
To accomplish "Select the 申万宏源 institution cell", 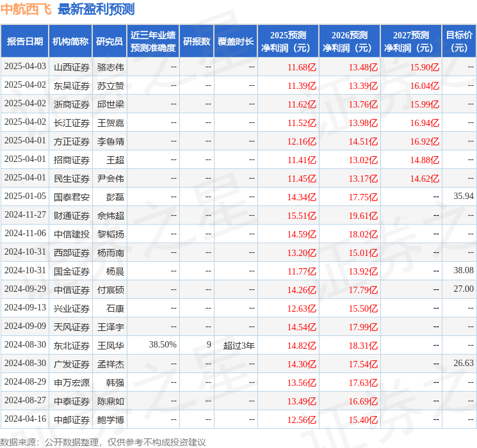I will pos(72,383).
